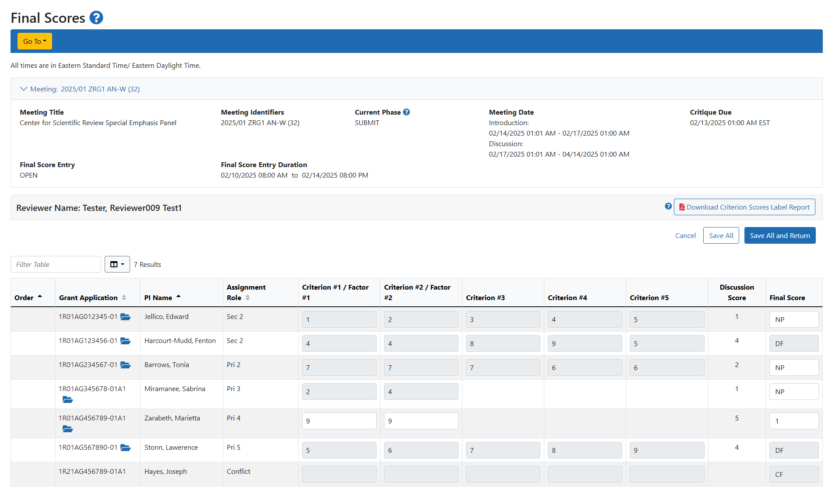Open the column visibility dropdown beside Filter Table
The image size is (832, 504).
tap(117, 264)
